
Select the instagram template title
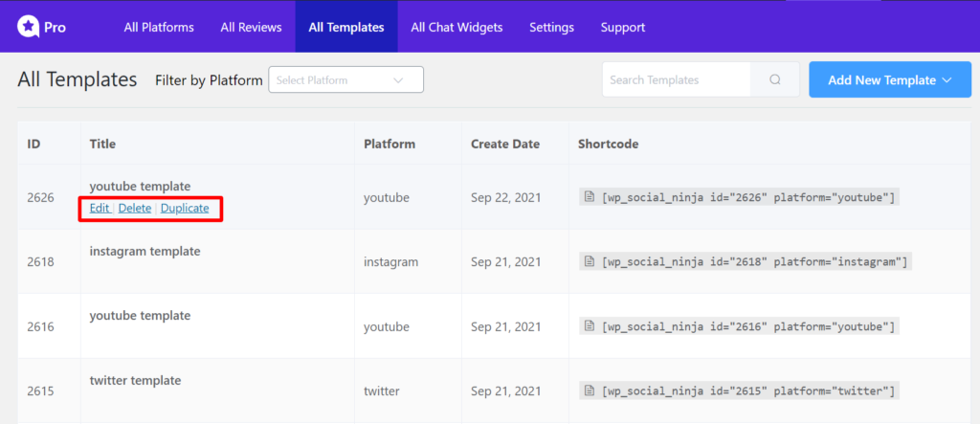[145, 251]
